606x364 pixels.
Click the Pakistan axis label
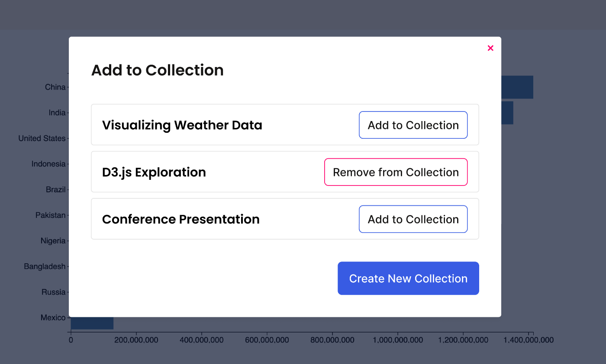pyautogui.click(x=51, y=215)
